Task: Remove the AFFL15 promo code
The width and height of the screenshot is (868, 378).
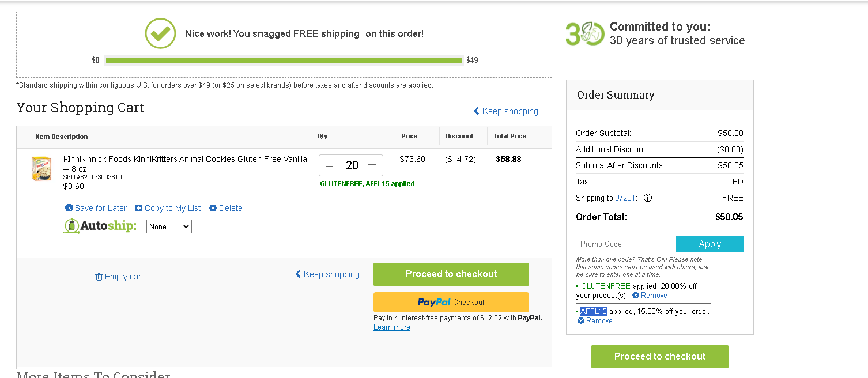Action: (x=595, y=321)
